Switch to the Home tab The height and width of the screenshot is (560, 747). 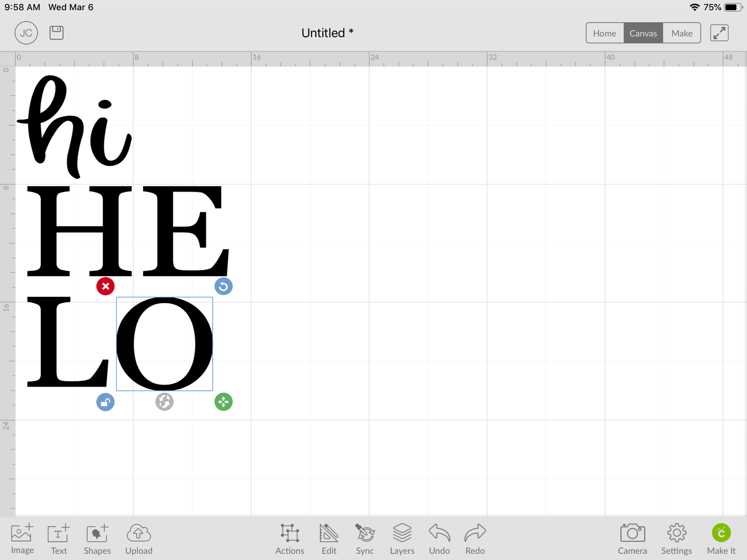(x=604, y=33)
